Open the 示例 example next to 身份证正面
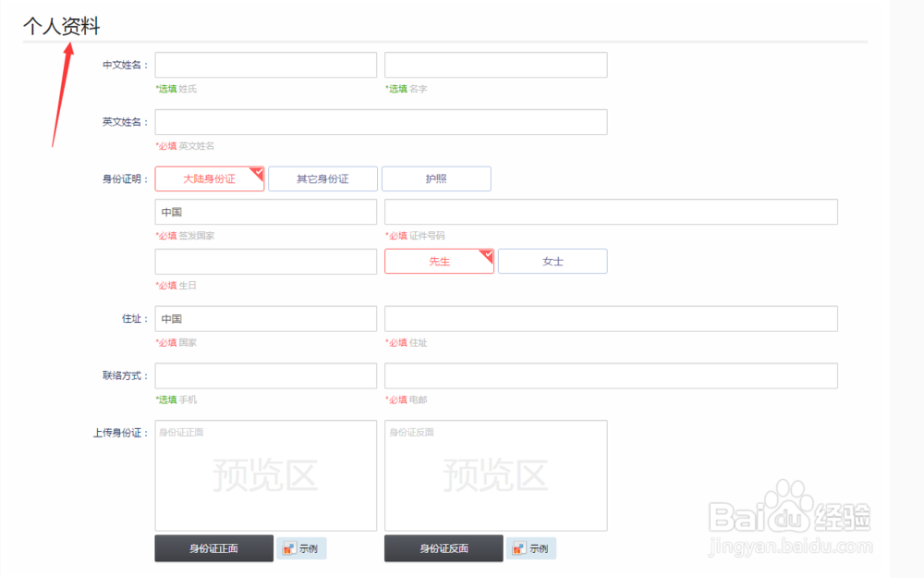The height and width of the screenshot is (578, 924). tap(301, 548)
